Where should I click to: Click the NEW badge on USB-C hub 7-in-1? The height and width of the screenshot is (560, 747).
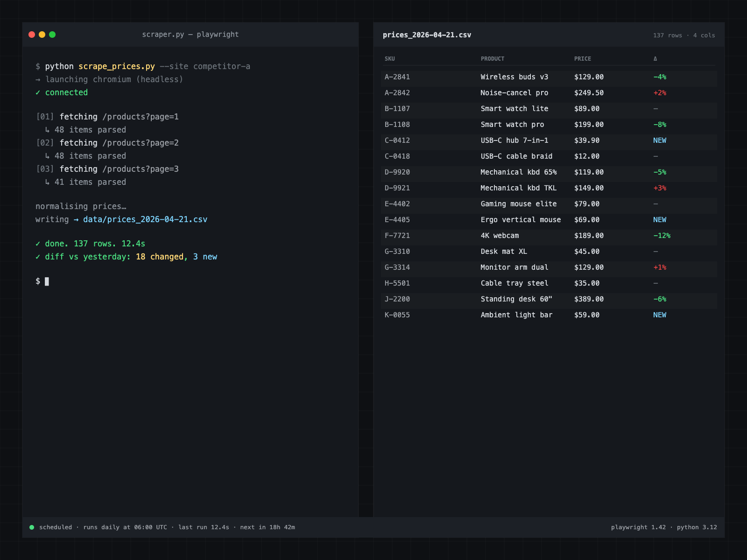pos(660,140)
